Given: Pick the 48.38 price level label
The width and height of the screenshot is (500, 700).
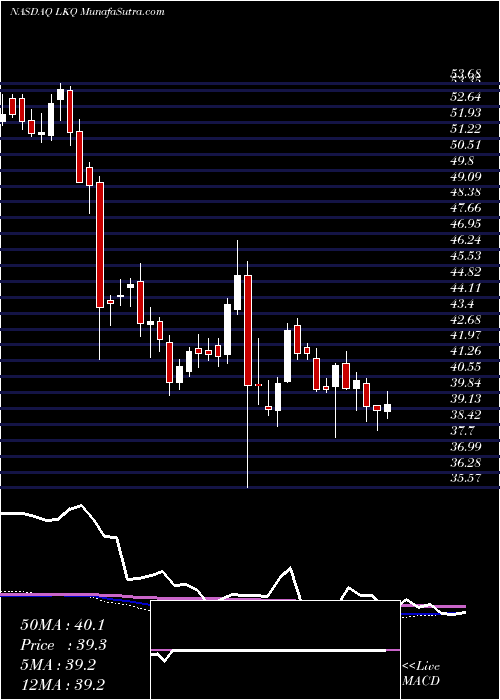Looking at the screenshot, I should pos(466,192).
